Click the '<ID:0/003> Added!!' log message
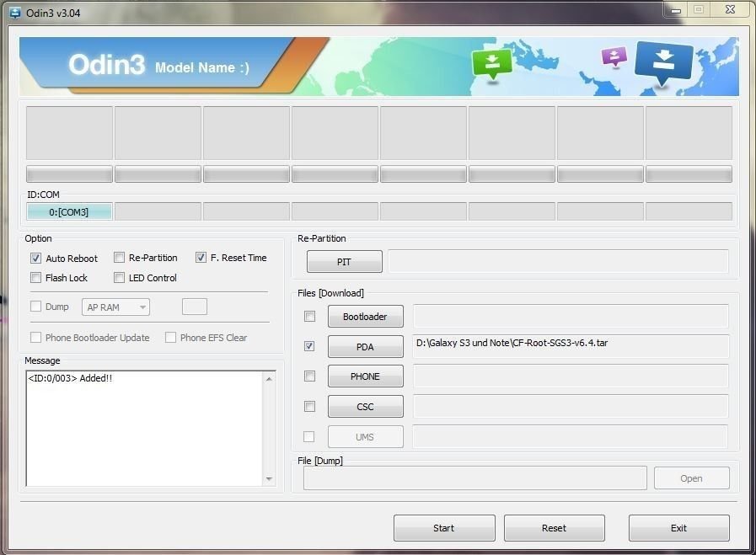756x555 pixels. click(71, 378)
